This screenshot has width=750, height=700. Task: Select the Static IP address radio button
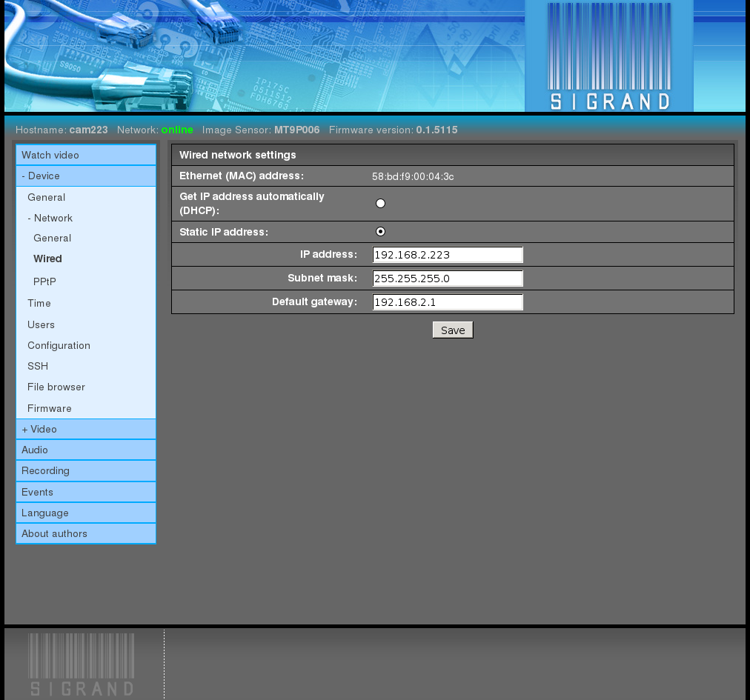(380, 232)
